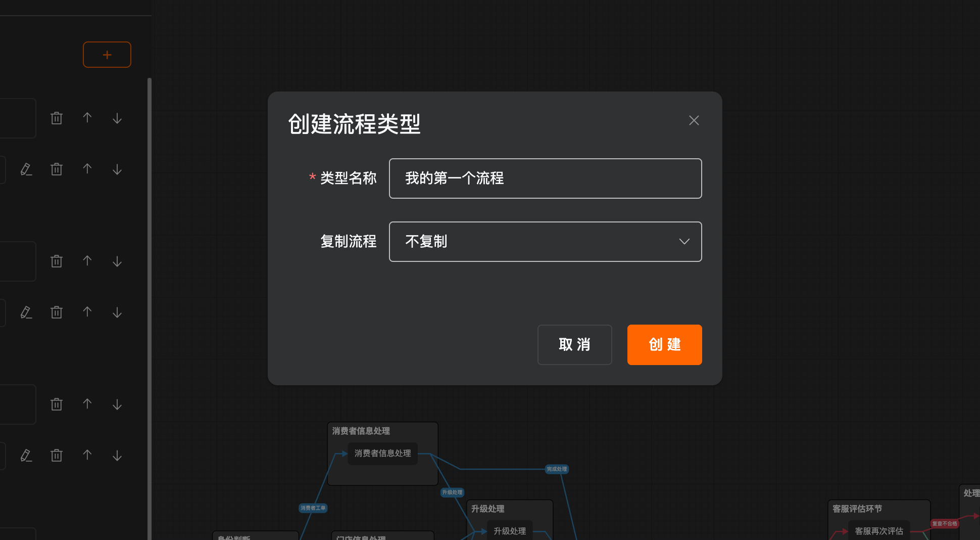Select the inner 消费者信息处理 flow node

pos(383,454)
